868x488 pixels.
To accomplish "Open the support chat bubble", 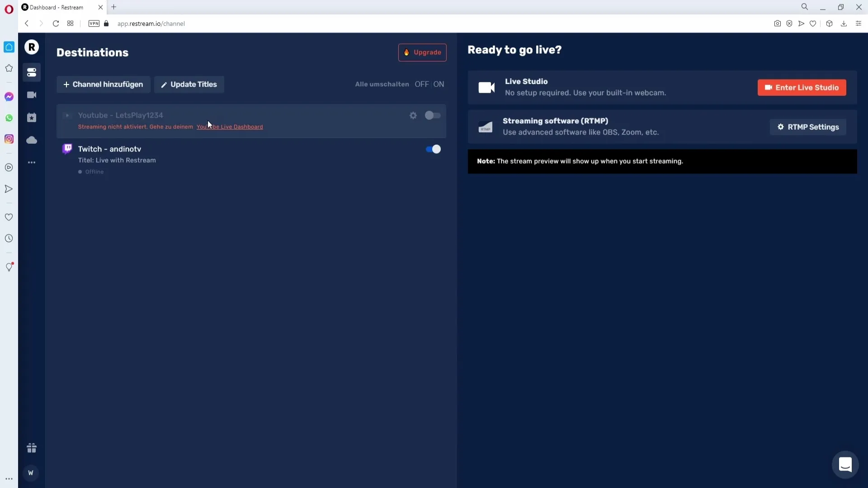I will point(845,465).
